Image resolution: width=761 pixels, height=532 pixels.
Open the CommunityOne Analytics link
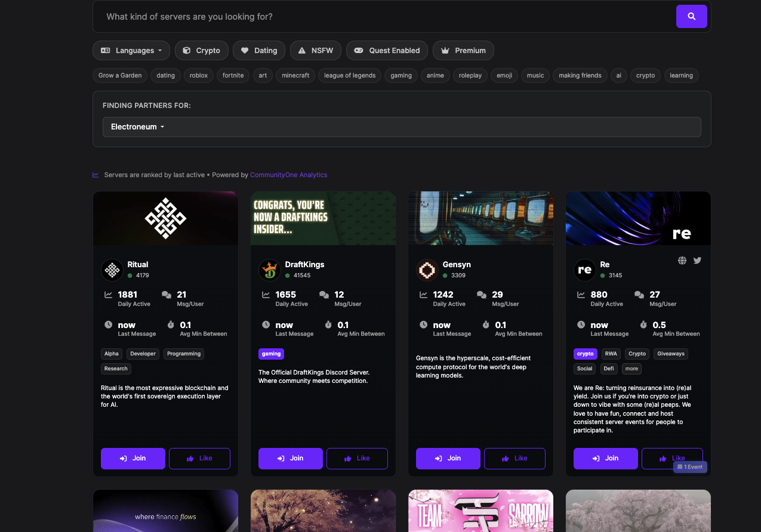pos(288,175)
